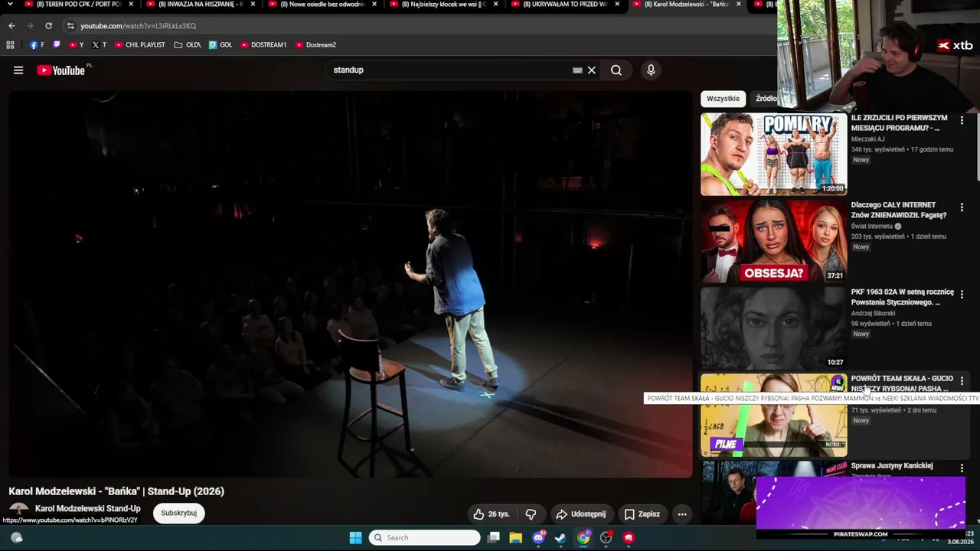Click the Windows taskbar Search box

coord(425,537)
